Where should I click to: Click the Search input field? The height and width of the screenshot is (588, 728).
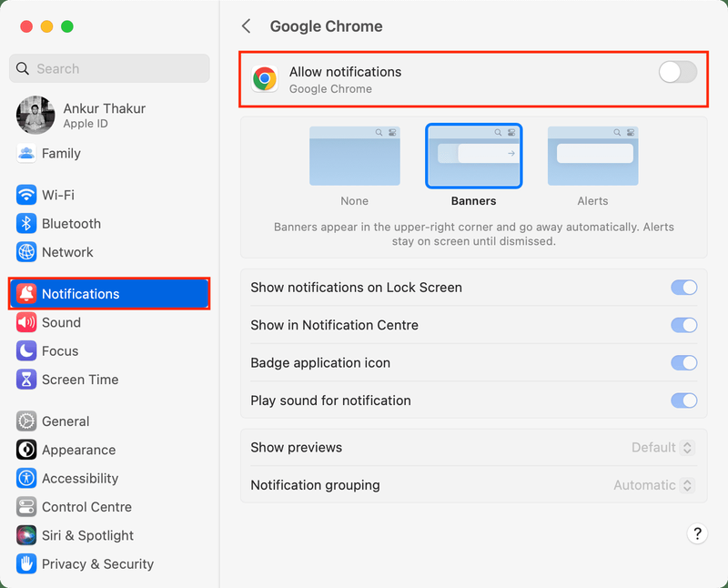point(109,69)
